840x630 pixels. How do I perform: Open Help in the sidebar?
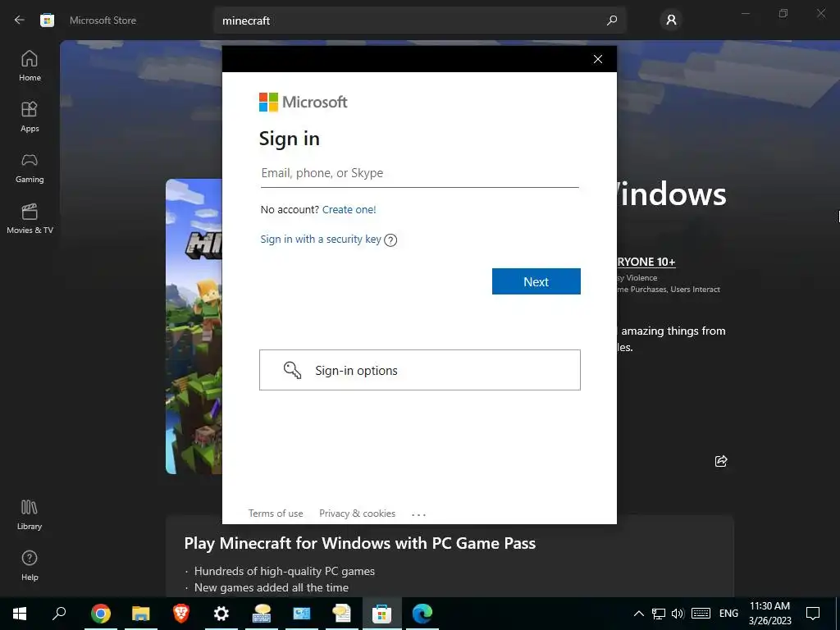[30, 566]
